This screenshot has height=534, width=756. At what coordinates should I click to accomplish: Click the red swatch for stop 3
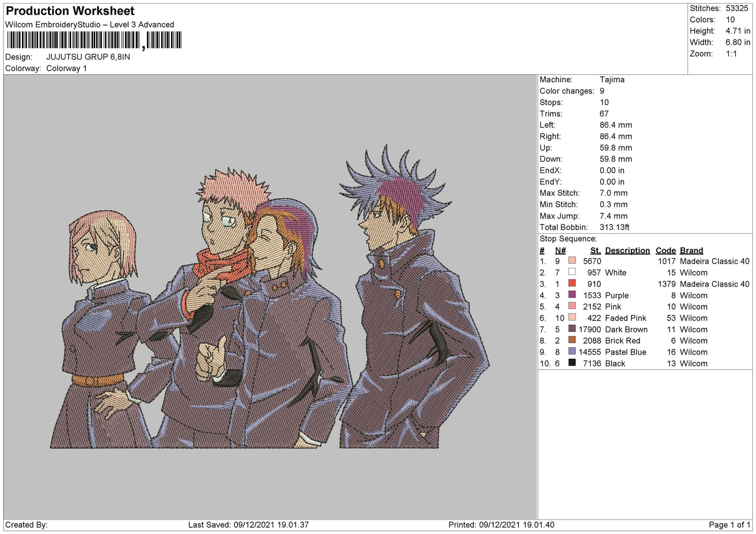572,283
